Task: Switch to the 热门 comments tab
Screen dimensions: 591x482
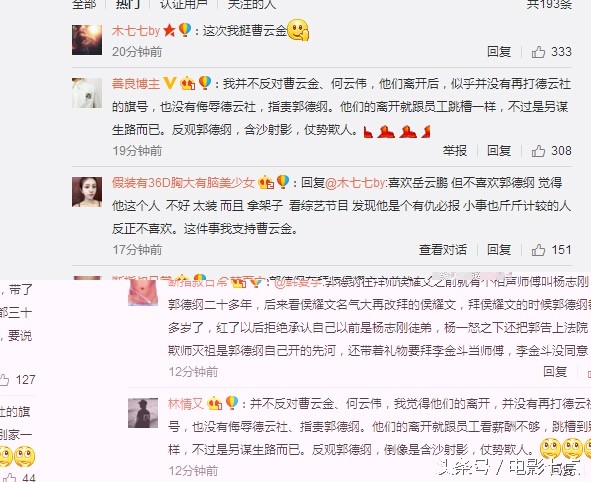Action: tap(128, 5)
